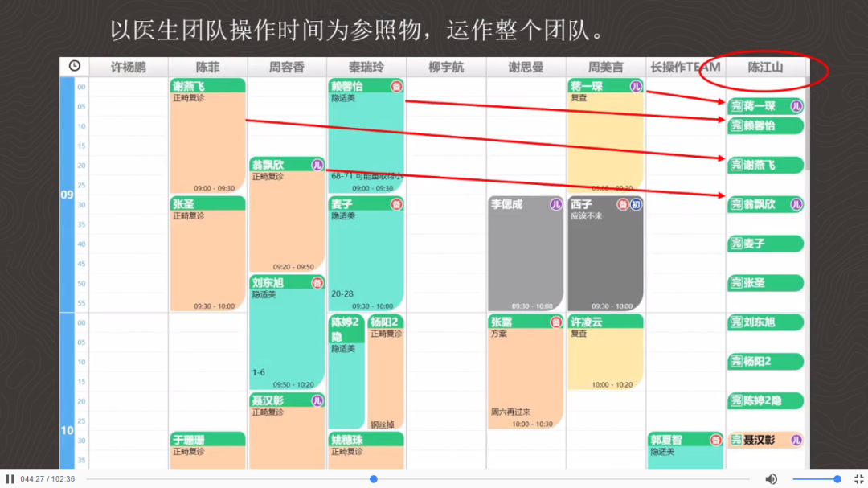The height and width of the screenshot is (488, 868).
Task: Select 完 聂汉彰 entry under 陈江山
Action: [x=765, y=441]
